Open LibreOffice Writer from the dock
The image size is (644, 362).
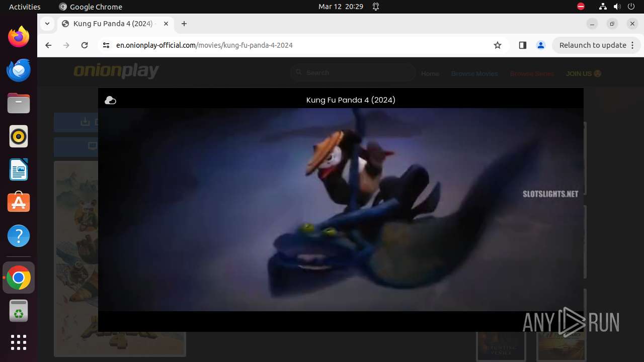coord(19,169)
